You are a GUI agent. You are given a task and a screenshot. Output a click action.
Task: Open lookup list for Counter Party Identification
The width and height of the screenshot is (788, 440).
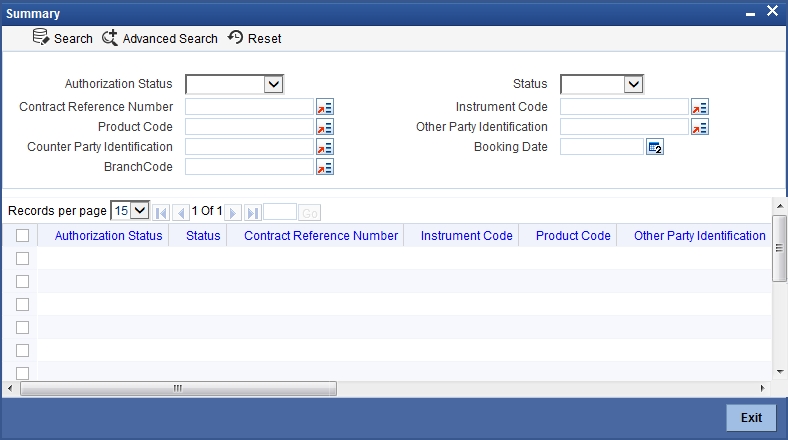click(325, 147)
